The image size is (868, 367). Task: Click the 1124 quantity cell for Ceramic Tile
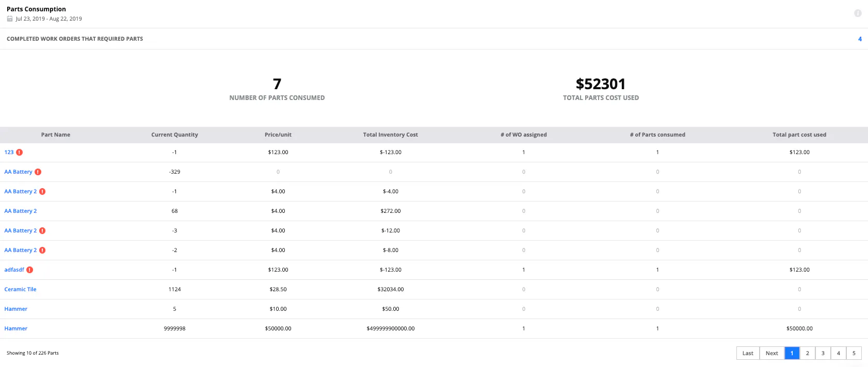click(x=174, y=289)
